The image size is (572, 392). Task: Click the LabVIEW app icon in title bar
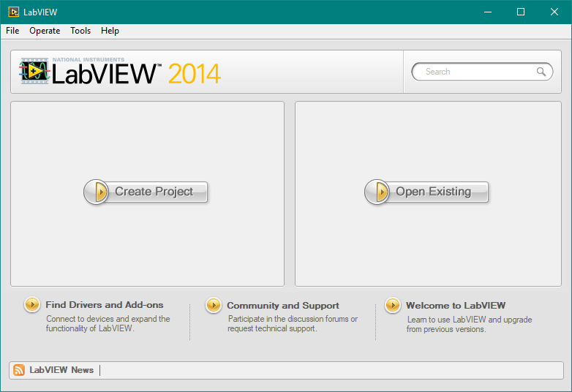coord(13,12)
